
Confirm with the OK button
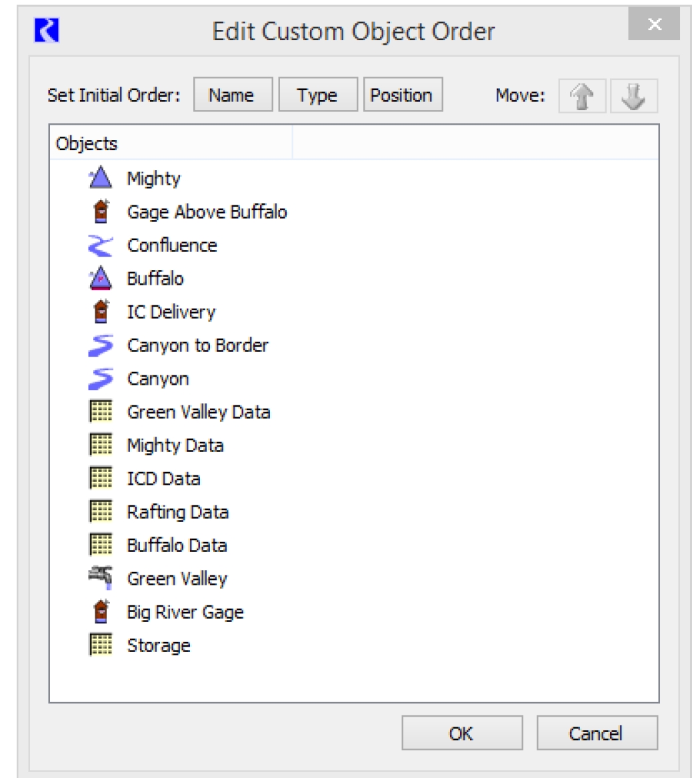461,733
